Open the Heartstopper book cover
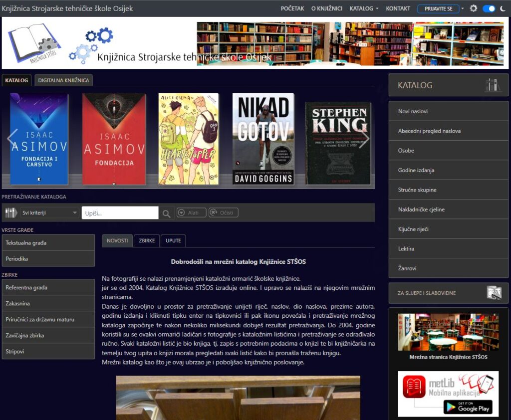 189,139
